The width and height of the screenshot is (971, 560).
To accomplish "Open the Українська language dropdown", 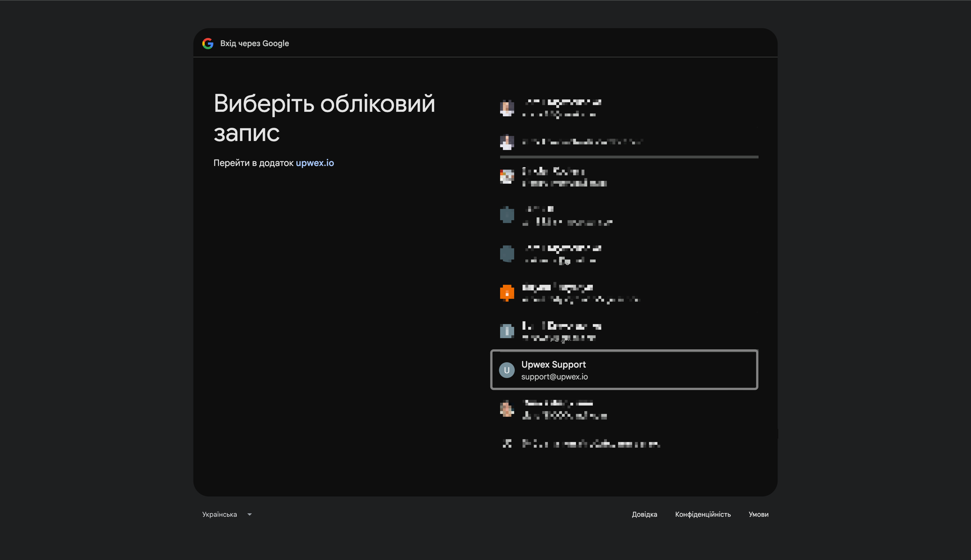I will 227,514.
